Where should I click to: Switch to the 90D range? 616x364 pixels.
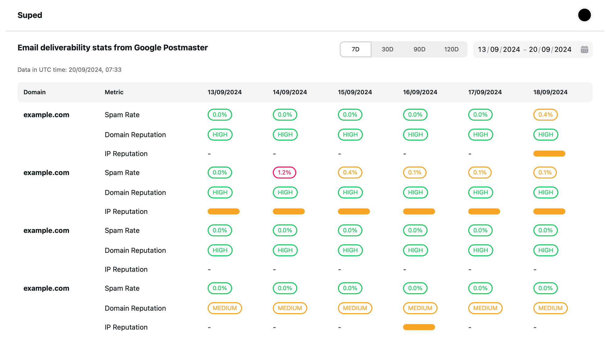pos(419,50)
